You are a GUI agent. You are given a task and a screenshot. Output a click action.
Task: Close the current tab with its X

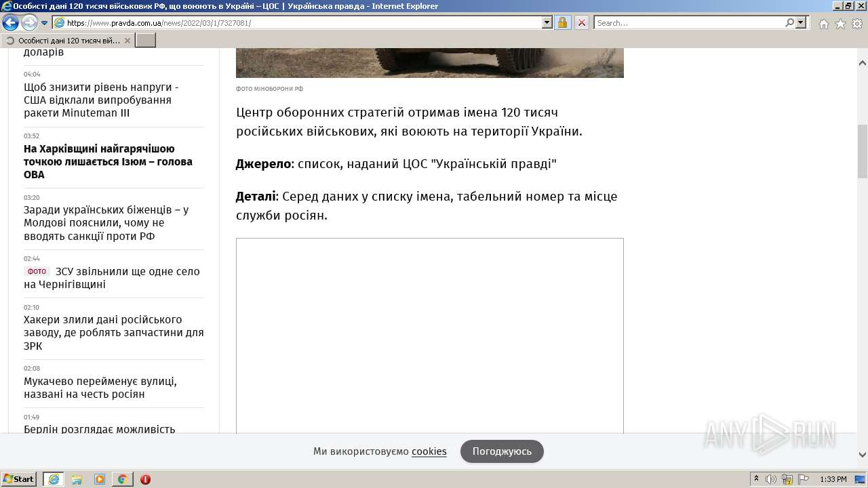coord(127,41)
